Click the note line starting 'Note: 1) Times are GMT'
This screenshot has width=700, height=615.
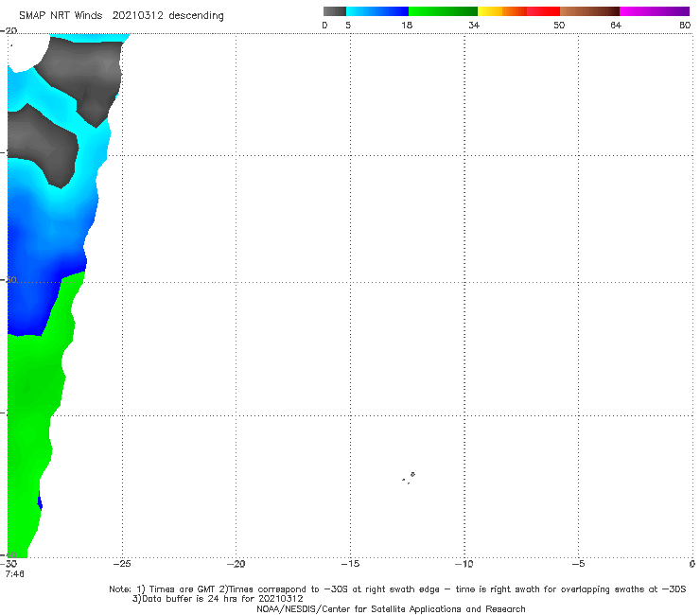(397, 589)
